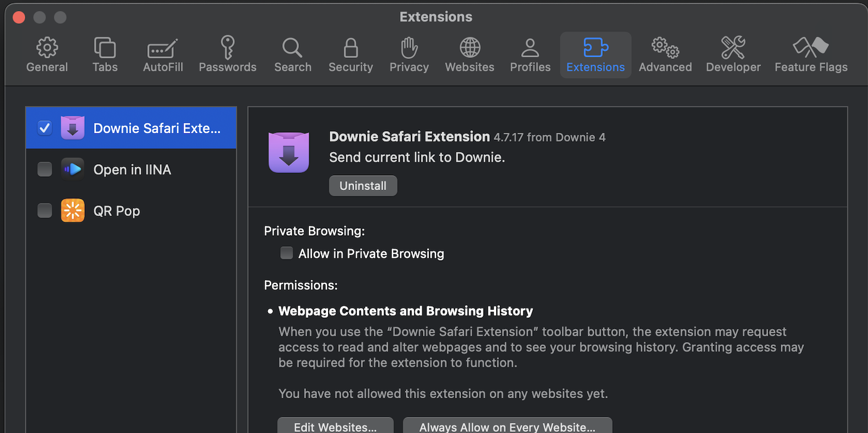Uninstall the Downie Safari Extension
868x433 pixels.
tap(363, 186)
